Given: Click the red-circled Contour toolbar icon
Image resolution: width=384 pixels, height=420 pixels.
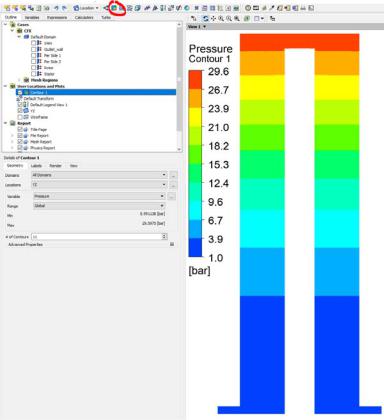Looking at the screenshot, I should pos(115,8).
